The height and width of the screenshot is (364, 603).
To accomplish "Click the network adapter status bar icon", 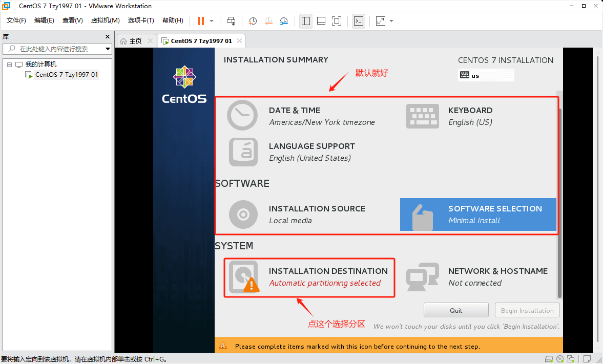I will point(571,359).
